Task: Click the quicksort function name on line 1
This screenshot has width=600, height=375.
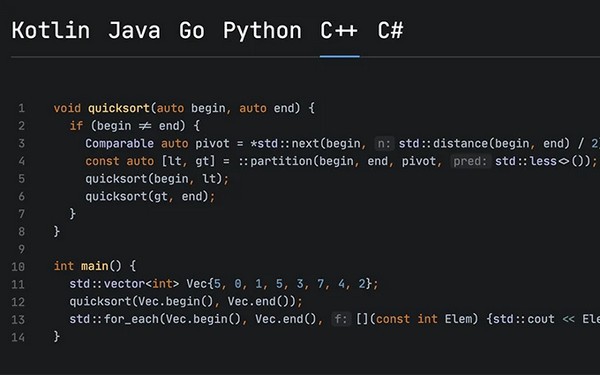Action: pyautogui.click(x=119, y=108)
